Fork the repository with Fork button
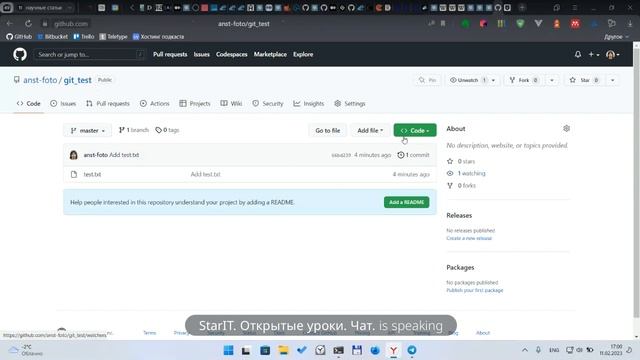 (x=524, y=80)
